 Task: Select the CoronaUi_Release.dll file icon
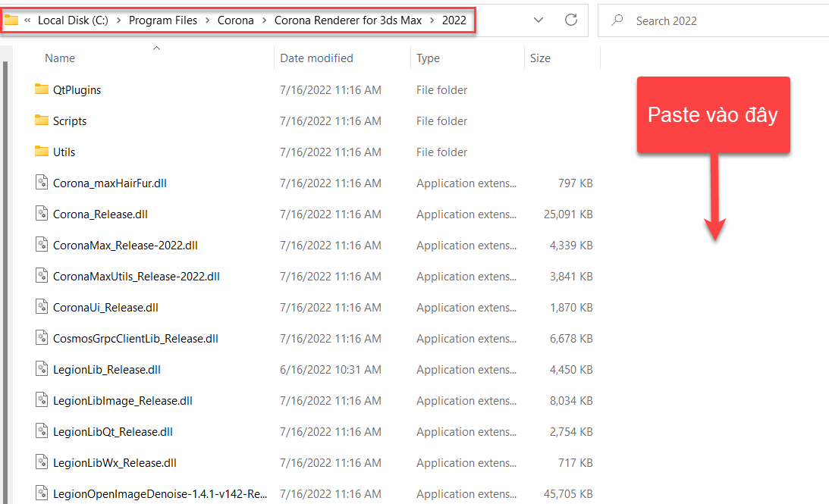click(x=42, y=307)
